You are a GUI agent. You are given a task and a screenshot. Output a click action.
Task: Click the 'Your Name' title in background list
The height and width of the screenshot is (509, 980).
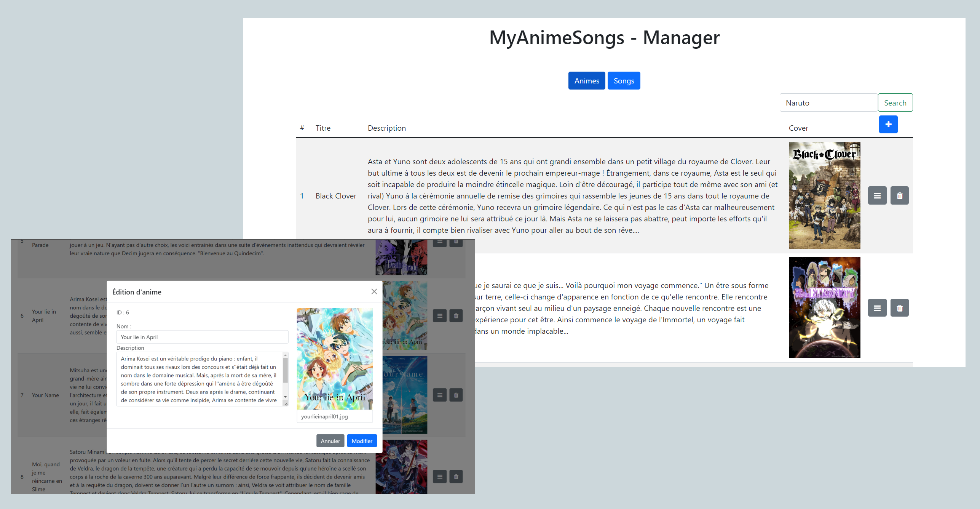pyautogui.click(x=45, y=395)
